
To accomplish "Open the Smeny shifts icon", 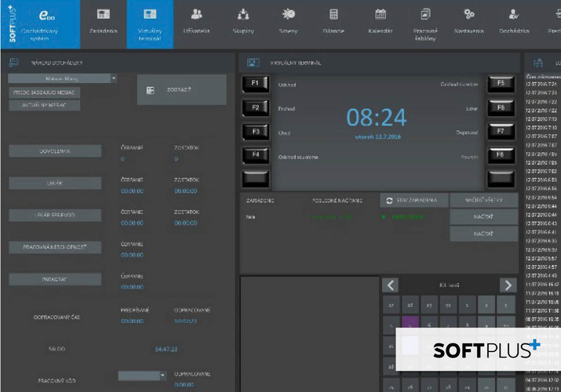I will coord(288,14).
